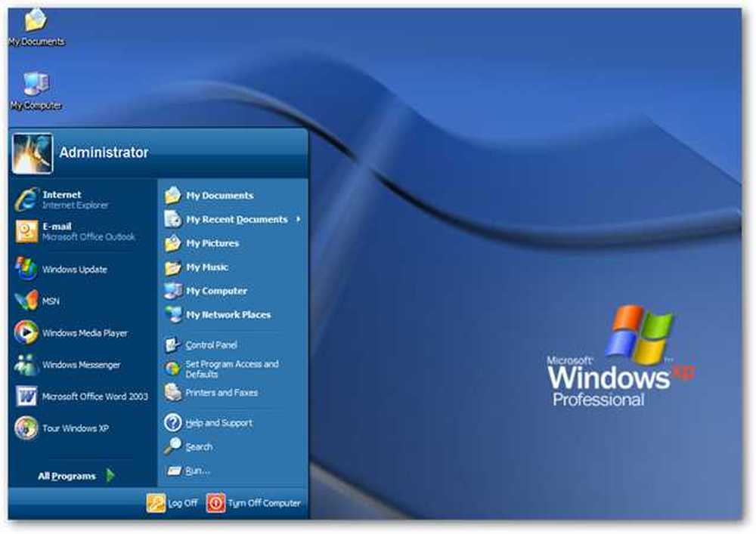Image resolution: width=756 pixels, height=534 pixels.
Task: Click the Search magnifier icon
Action: click(x=172, y=446)
